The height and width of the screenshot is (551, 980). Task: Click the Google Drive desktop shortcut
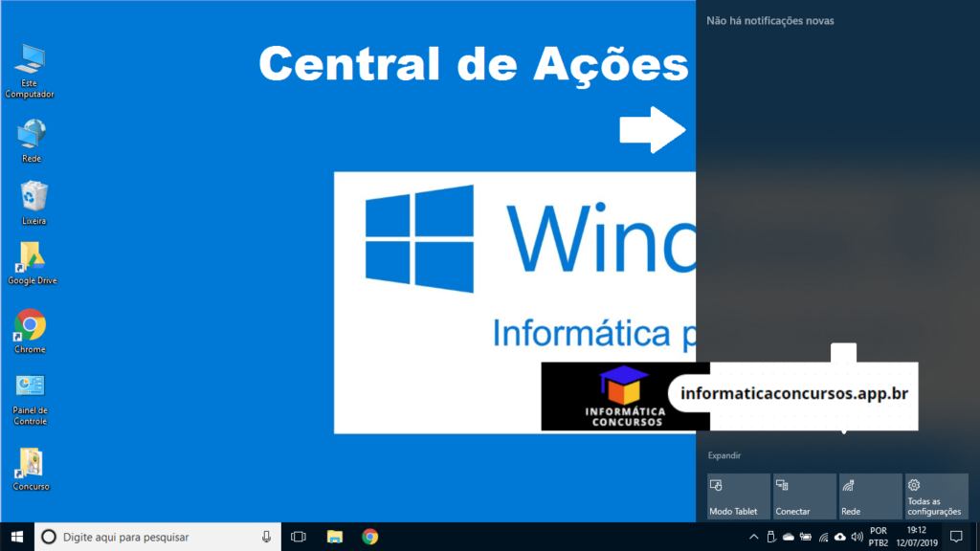pos(32,257)
